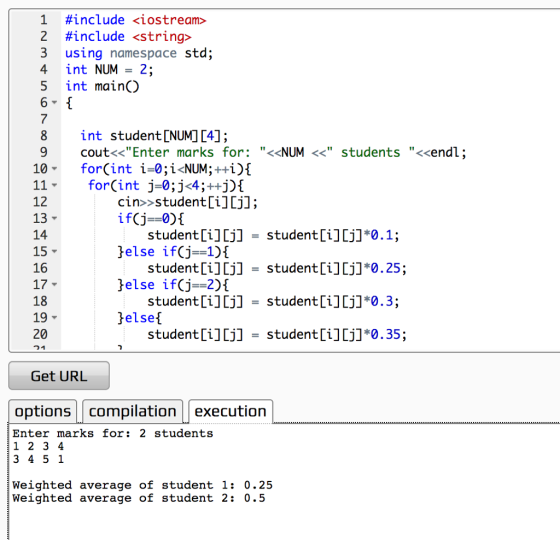This screenshot has width=560, height=540.
Task: Select the execution tab
Action: [x=230, y=411]
